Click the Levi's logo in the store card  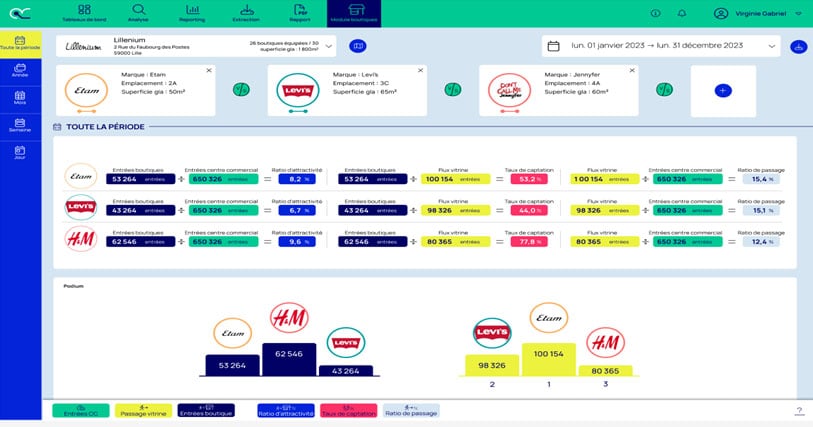click(x=298, y=90)
